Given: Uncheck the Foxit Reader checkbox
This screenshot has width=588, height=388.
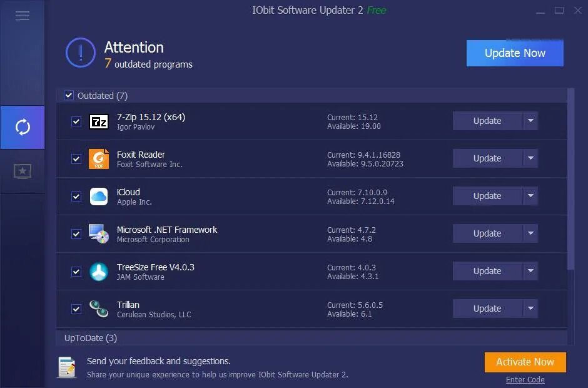Looking at the screenshot, I should click(x=76, y=159).
